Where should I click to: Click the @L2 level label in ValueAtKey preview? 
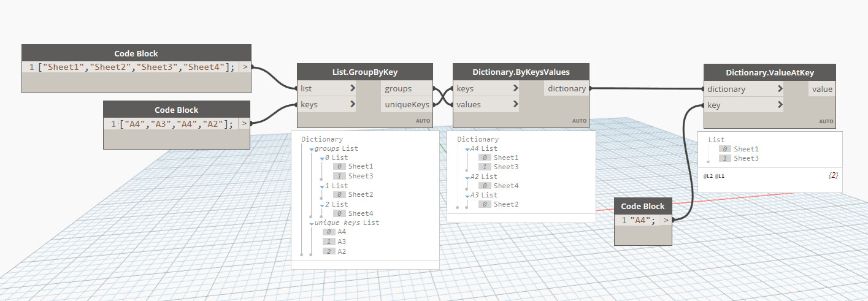pyautogui.click(x=708, y=176)
